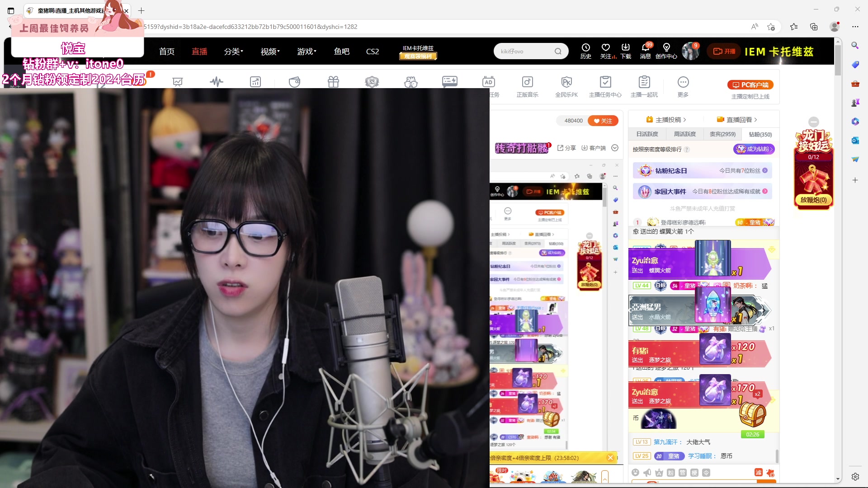868x488 pixels.
Task: Open the 历史 history icon in navbar
Action: pos(585,51)
